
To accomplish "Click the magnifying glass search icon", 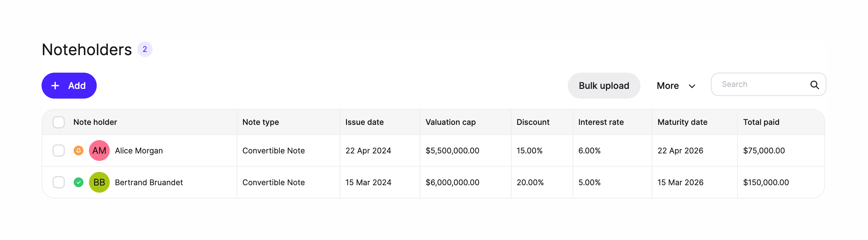I will (x=814, y=85).
